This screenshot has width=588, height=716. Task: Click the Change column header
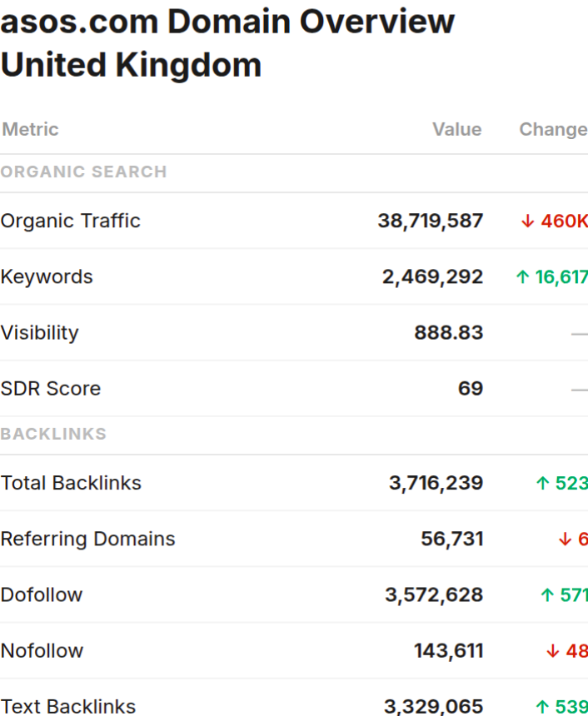coord(553,130)
